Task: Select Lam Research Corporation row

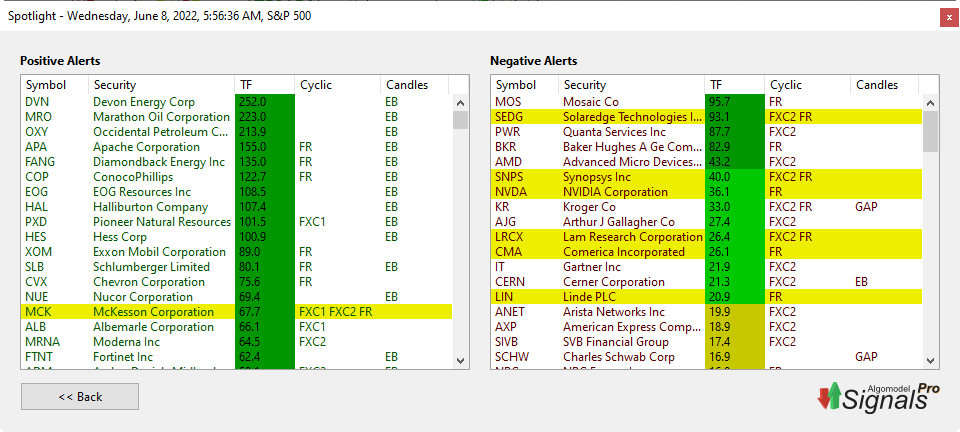Action: click(707, 237)
